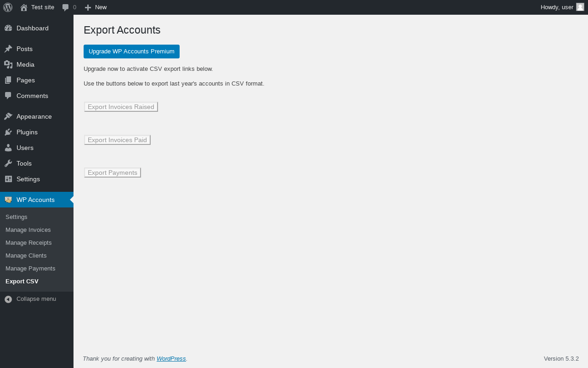Open the Media menu item
The image size is (588, 368).
(x=25, y=64)
